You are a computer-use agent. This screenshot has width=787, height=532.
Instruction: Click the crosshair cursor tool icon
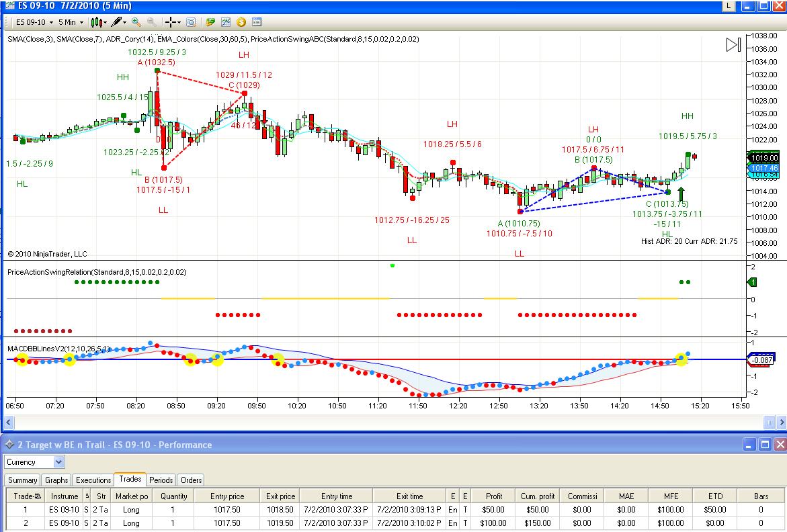coord(171,22)
